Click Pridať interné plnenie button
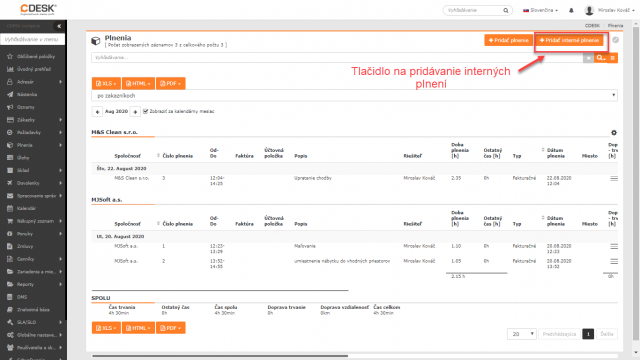The width and height of the screenshot is (640, 360). pyautogui.click(x=569, y=40)
